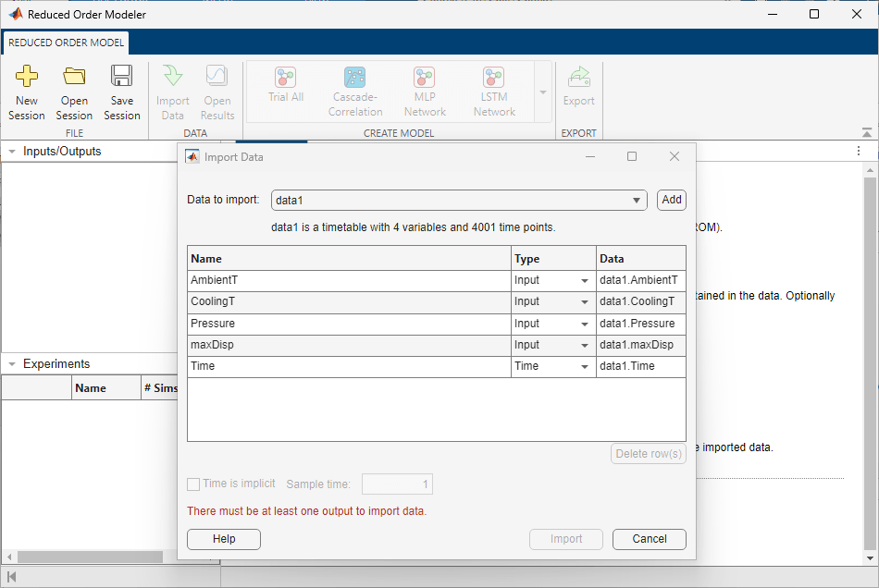Switch to the REDUCED ORDER MODEL tab
This screenshot has width=879, height=588.
coord(65,43)
